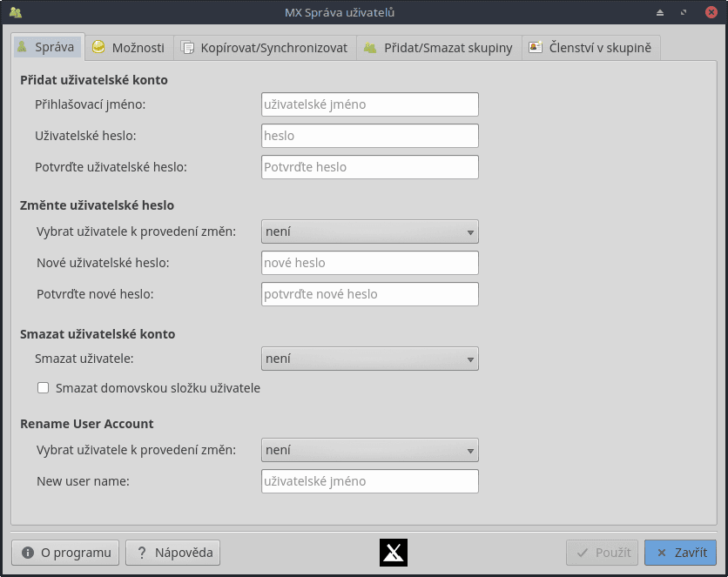Click the black X logo at the bottom
728x577 pixels.
(393, 552)
